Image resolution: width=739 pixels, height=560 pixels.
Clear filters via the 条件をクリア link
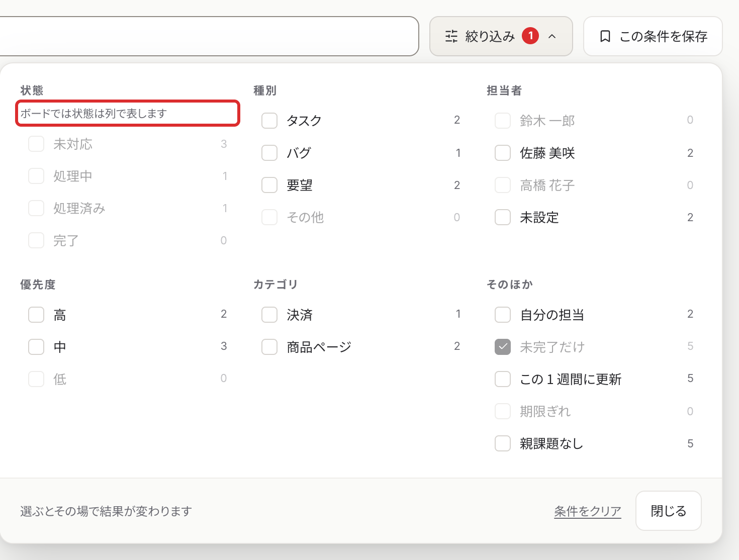pos(588,511)
